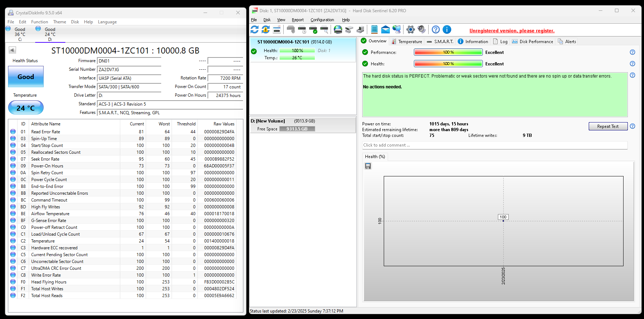Select the Health (%) graph tab

pos(375,157)
